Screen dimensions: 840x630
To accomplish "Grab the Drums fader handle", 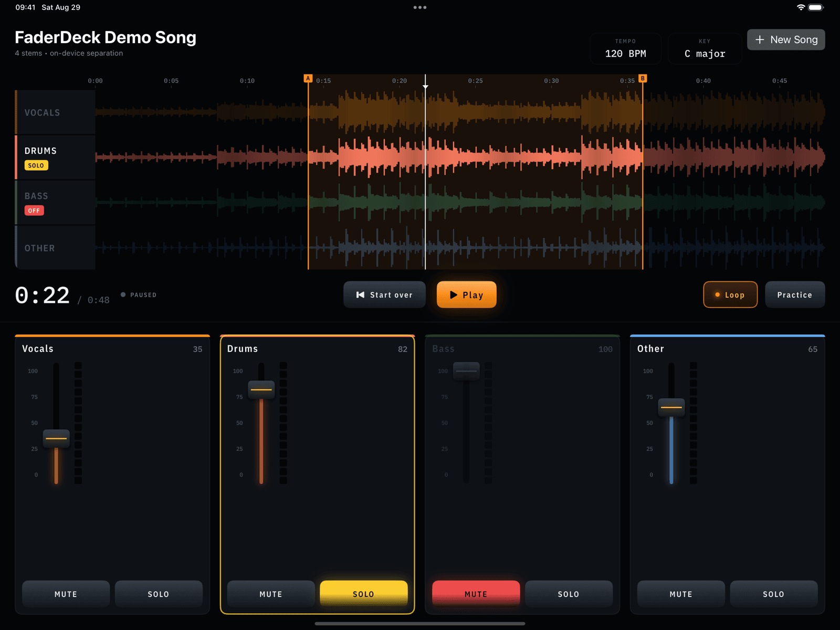I will [261, 390].
